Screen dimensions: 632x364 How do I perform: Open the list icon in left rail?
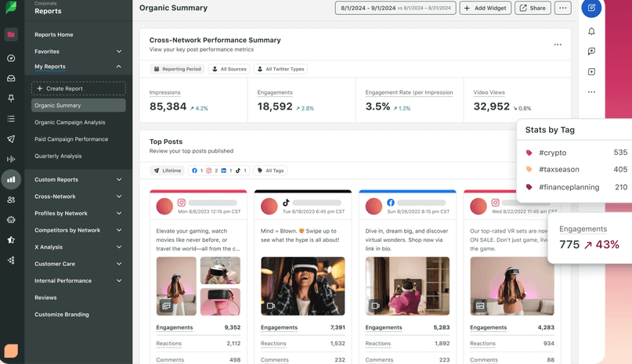(11, 118)
